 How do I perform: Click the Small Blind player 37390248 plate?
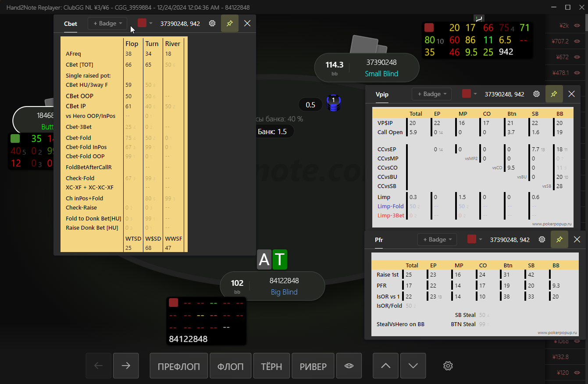point(367,68)
